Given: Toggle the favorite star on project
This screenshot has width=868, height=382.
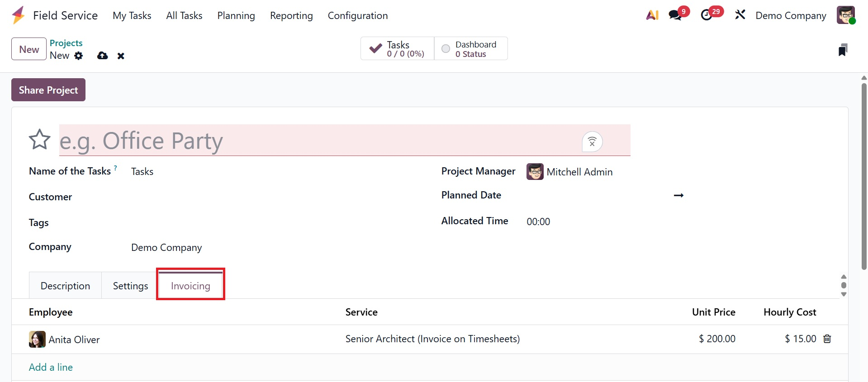Looking at the screenshot, I should click(x=40, y=140).
